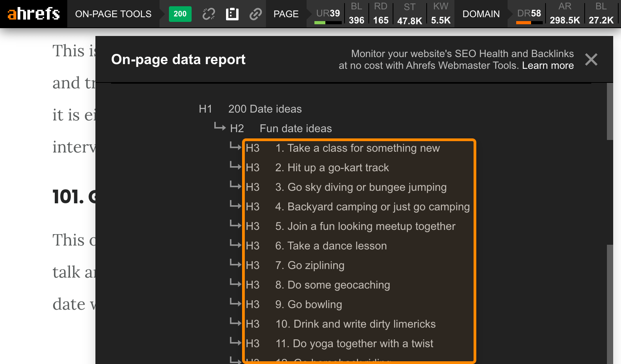This screenshot has height=364, width=621.
Task: Click keywords count 5.5K
Action: pyautogui.click(x=441, y=20)
